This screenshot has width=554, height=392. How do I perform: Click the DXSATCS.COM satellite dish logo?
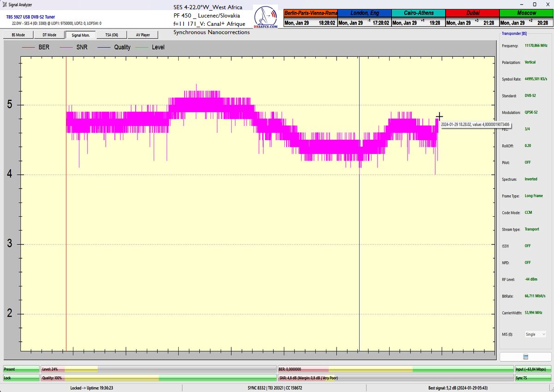pos(265,18)
